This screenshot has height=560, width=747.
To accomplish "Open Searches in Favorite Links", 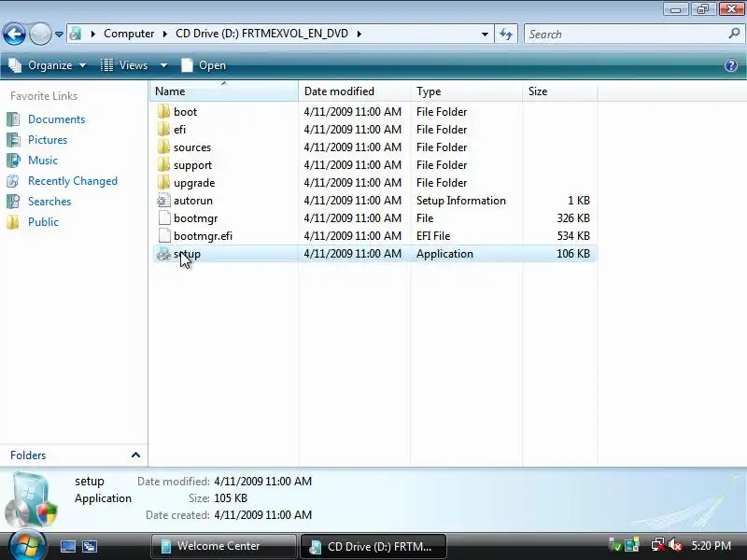I will click(x=49, y=202).
